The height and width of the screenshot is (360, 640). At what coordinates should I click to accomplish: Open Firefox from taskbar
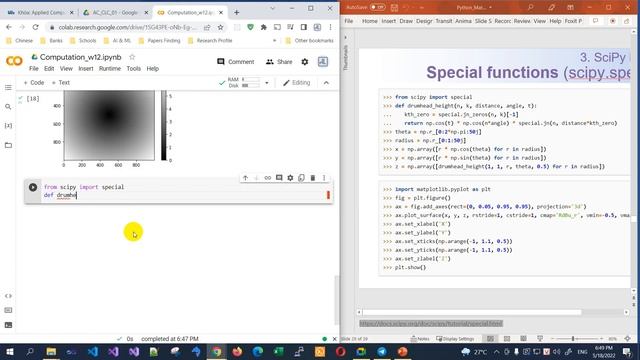[x=237, y=351]
